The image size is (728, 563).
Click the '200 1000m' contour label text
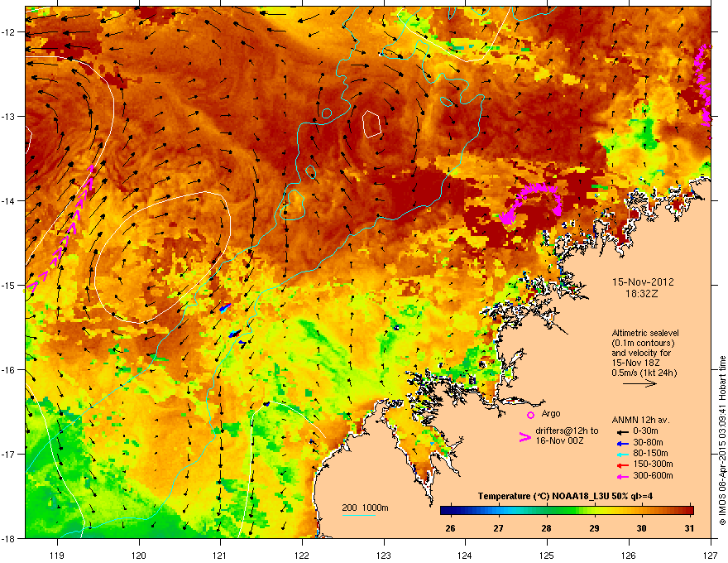(x=365, y=508)
